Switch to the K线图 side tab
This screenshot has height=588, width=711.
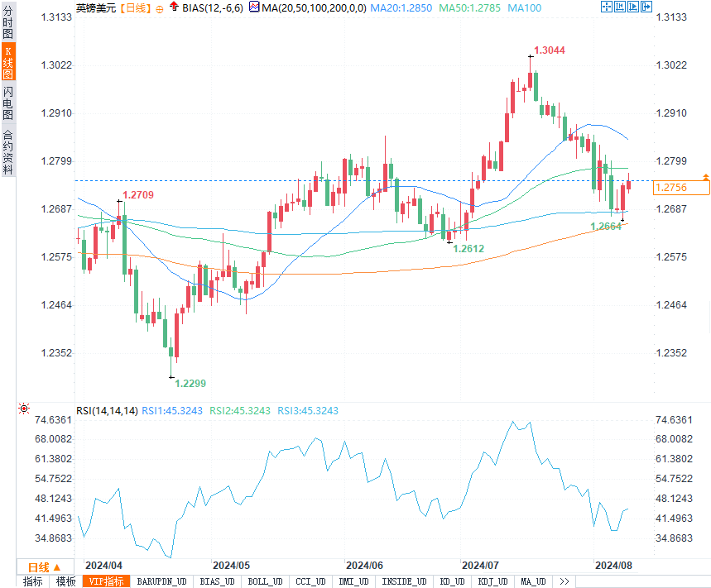[x=8, y=63]
